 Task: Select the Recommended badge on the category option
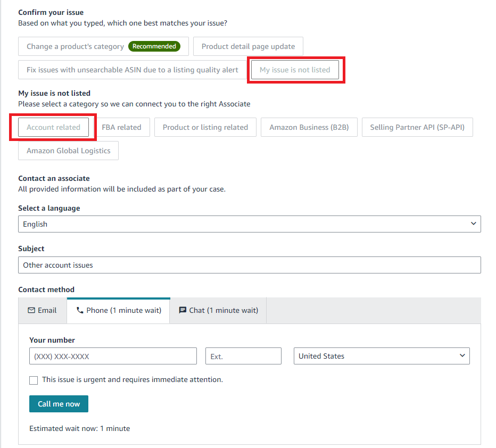click(155, 46)
